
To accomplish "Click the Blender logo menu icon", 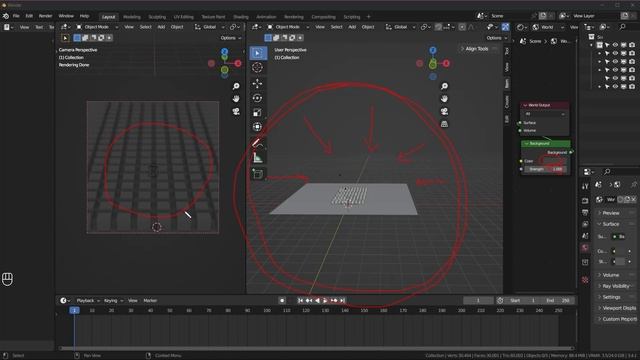I will [x=6, y=16].
